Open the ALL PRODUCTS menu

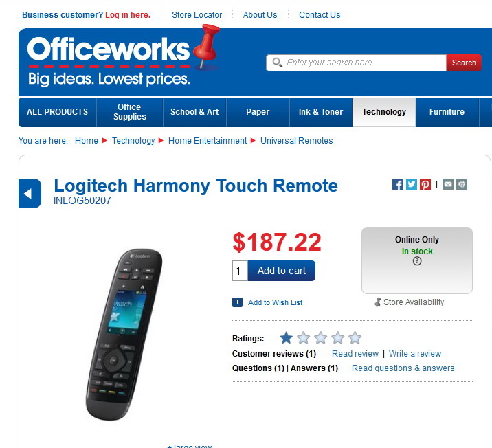(58, 112)
